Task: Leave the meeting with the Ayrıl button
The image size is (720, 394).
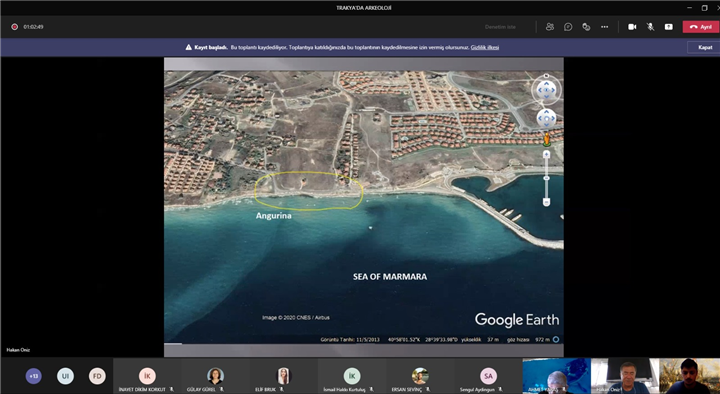Action: pyautogui.click(x=701, y=27)
